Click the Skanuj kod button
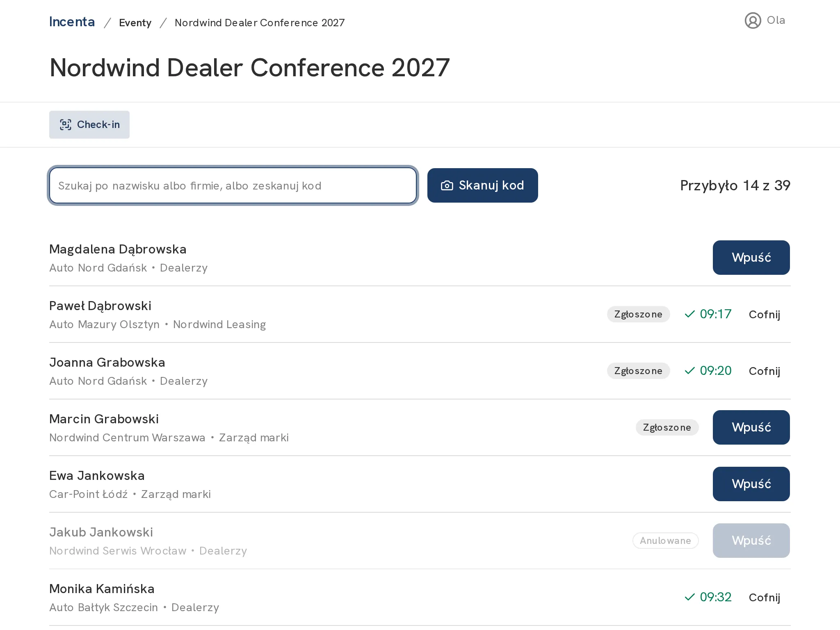The image size is (840, 630). pos(483,185)
